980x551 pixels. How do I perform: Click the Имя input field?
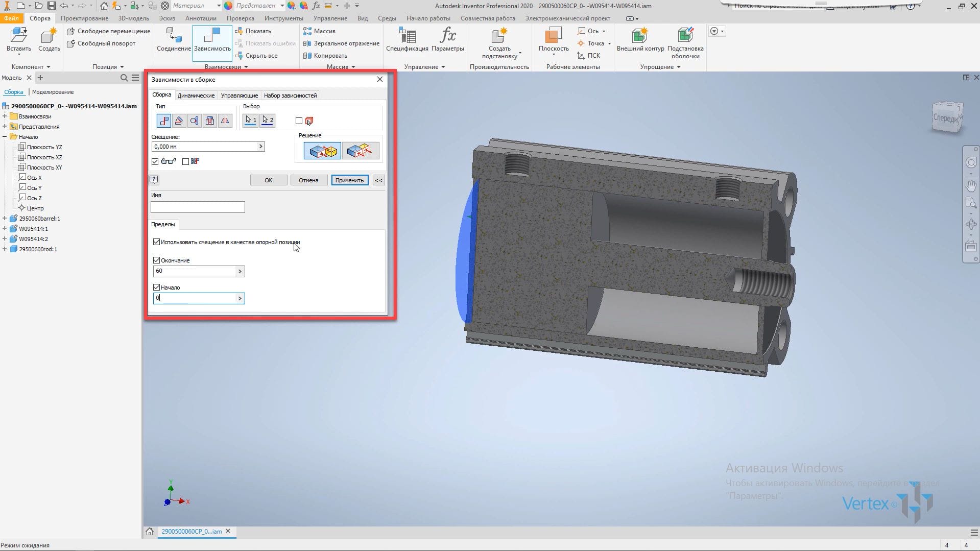point(198,207)
